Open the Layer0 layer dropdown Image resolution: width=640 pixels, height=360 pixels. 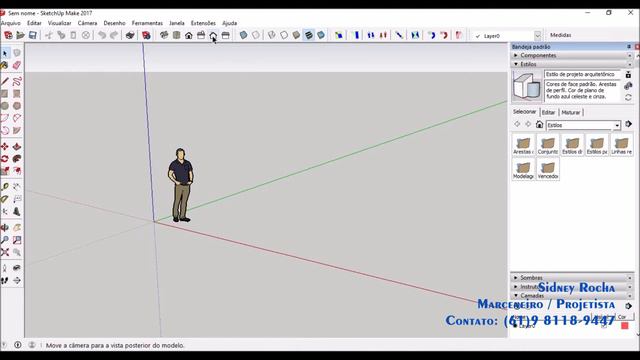pos(538,36)
